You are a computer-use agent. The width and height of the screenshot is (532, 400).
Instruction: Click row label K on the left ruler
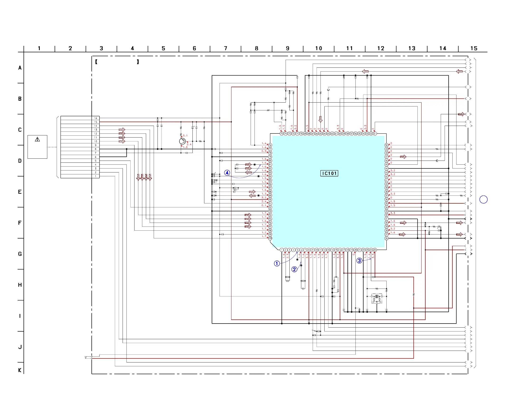(x=20, y=370)
